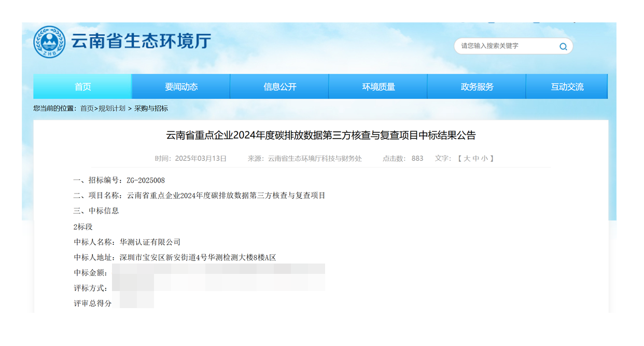This screenshot has width=644, height=346.
Task: Open the 信息公开 navigation tab
Action: click(x=279, y=87)
